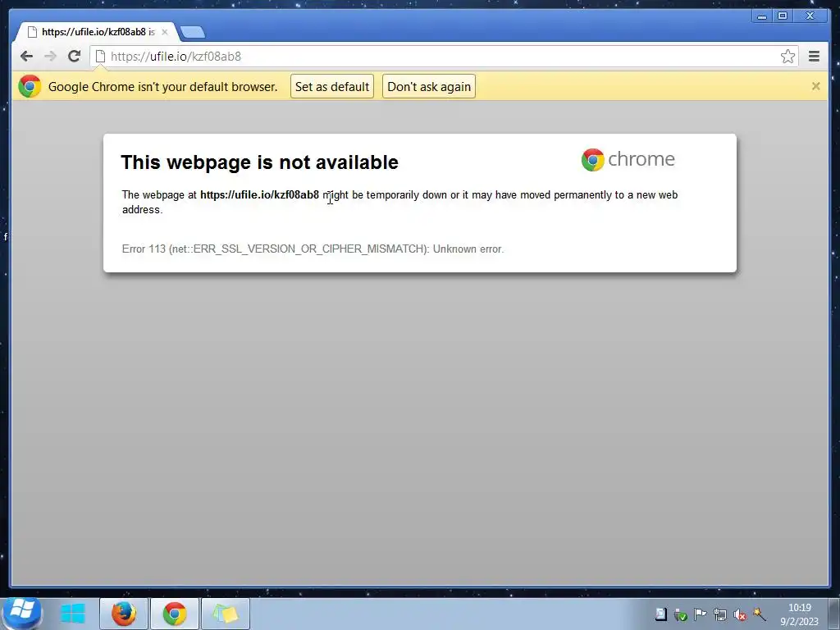Bookmark this page with the star icon

coord(787,57)
